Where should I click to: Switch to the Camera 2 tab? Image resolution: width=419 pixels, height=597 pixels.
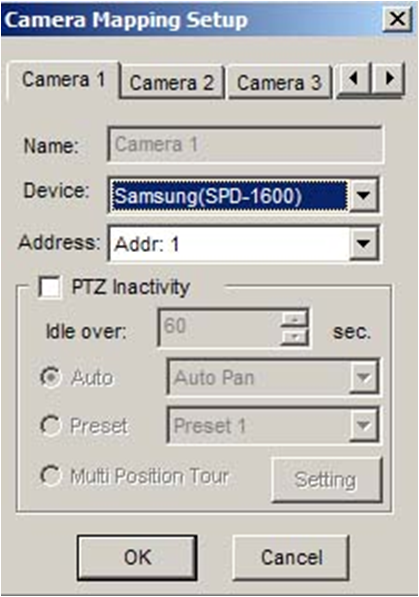[171, 83]
